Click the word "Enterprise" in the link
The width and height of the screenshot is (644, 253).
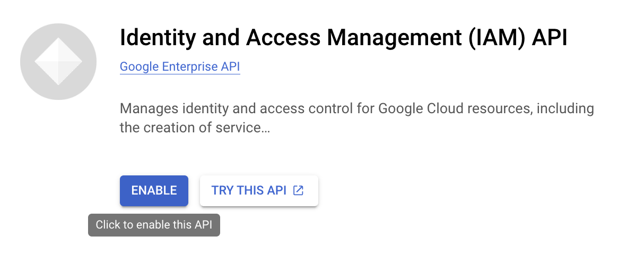tap(188, 67)
